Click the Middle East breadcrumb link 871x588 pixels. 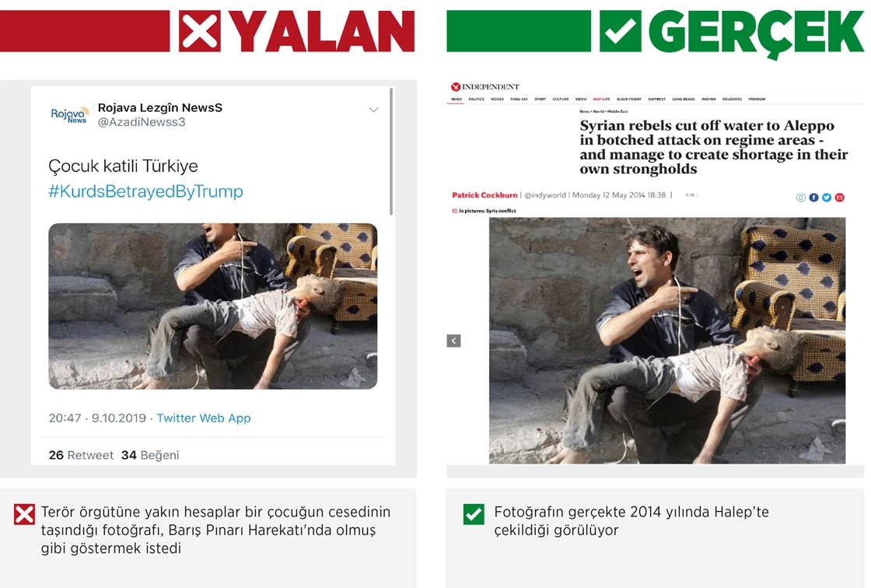coord(617,112)
